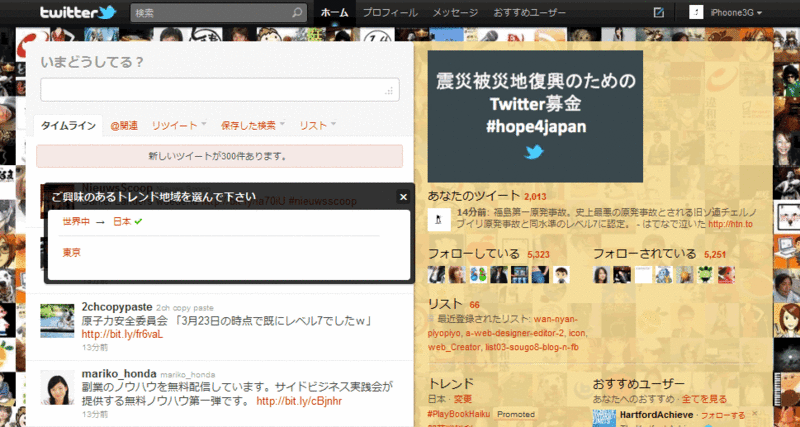800x427 pixels.
Task: Select the タイムライン tab
Action: (68, 126)
